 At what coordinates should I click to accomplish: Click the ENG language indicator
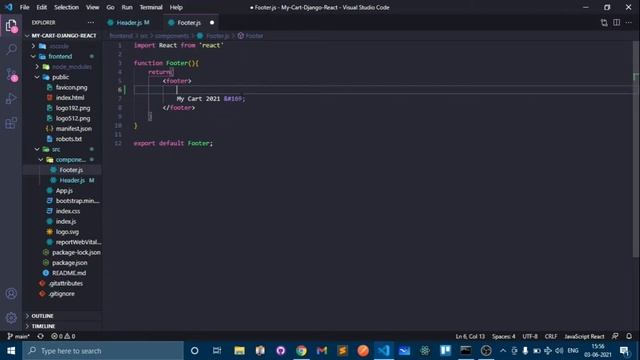(x=573, y=351)
